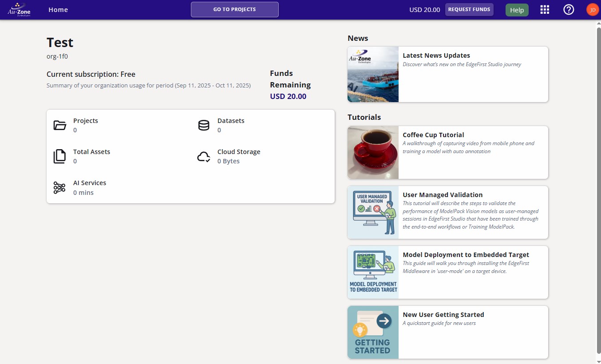Click the green Help button
This screenshot has width=601, height=364.
517,10
